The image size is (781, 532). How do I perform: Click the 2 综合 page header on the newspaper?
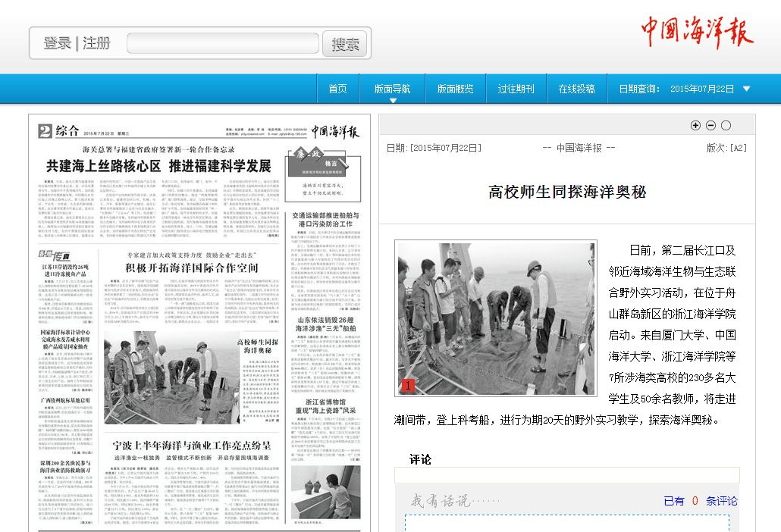(x=58, y=131)
